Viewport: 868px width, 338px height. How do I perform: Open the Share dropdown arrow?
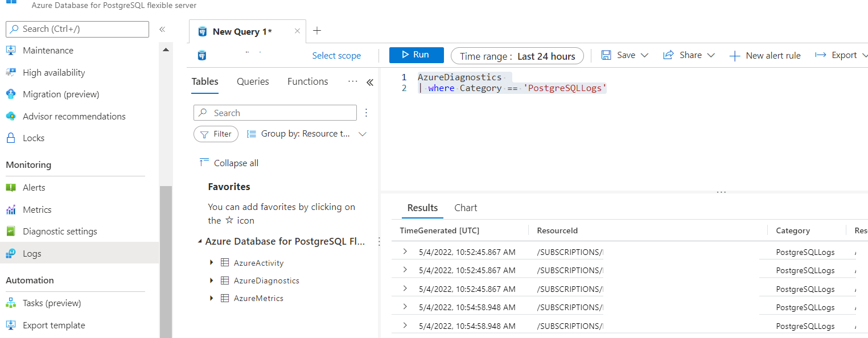(711, 55)
